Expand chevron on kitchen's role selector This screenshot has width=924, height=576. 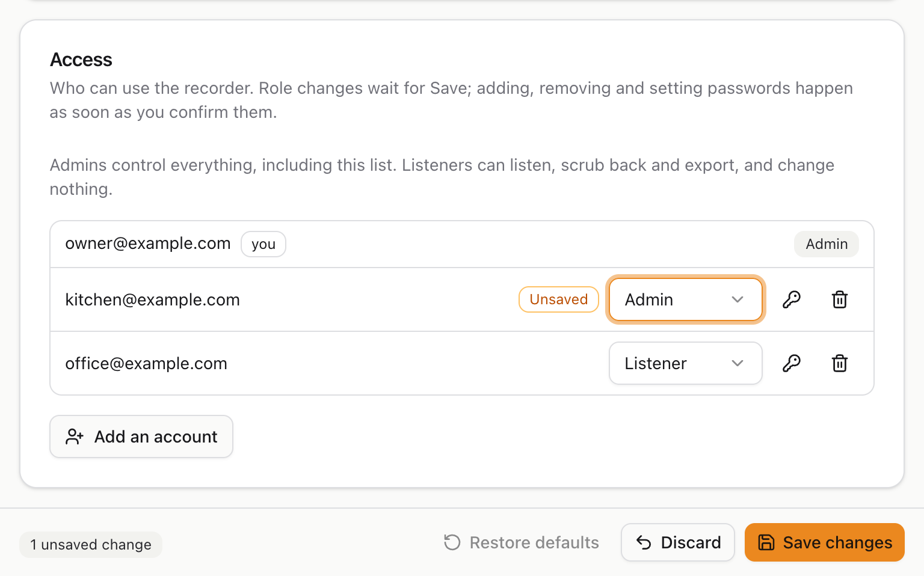(x=738, y=299)
